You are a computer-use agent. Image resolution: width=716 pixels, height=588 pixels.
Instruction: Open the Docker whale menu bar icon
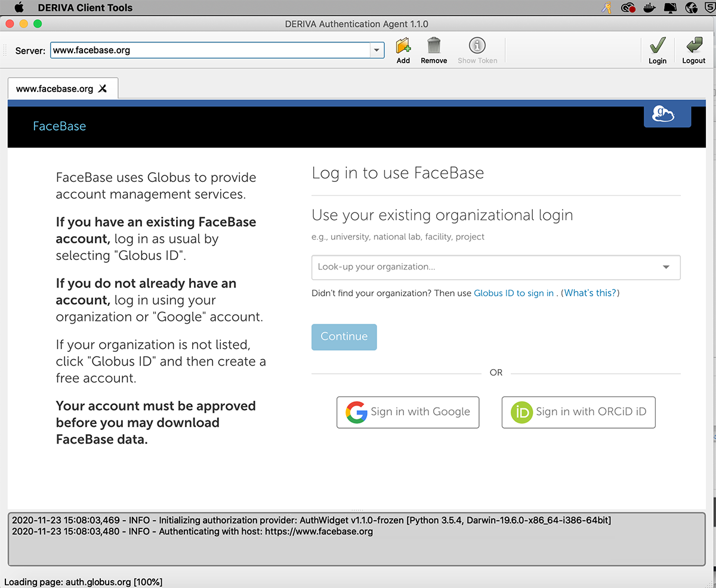point(649,8)
